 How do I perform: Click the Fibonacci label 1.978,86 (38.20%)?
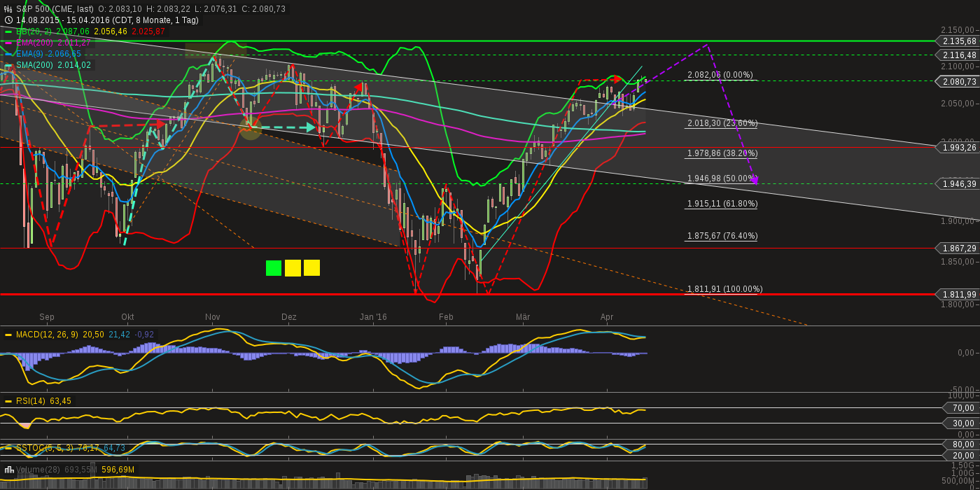(x=722, y=153)
